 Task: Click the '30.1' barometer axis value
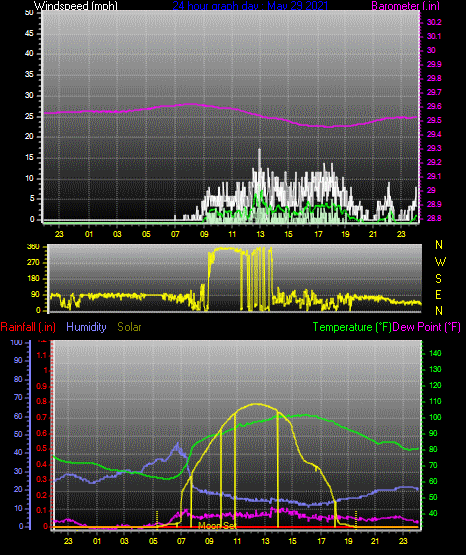point(434,36)
